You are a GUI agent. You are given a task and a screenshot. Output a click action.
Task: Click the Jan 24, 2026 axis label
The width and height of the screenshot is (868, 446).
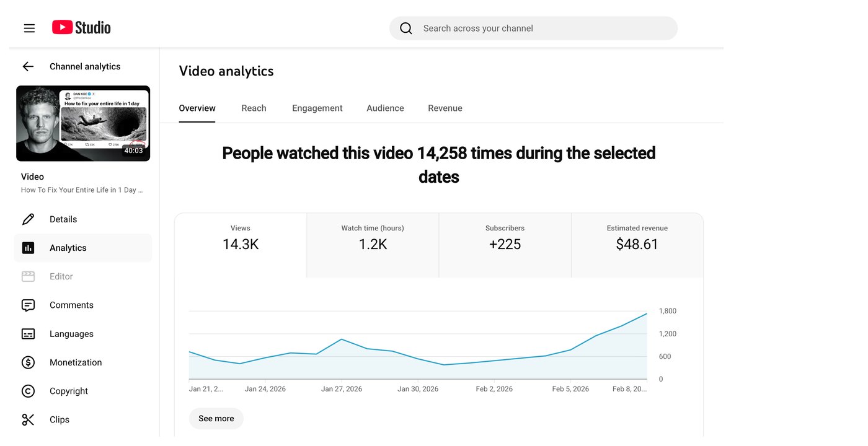click(265, 389)
